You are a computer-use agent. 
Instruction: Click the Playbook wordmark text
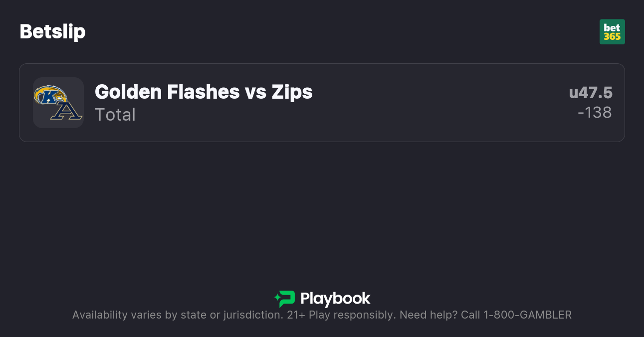pos(336,299)
